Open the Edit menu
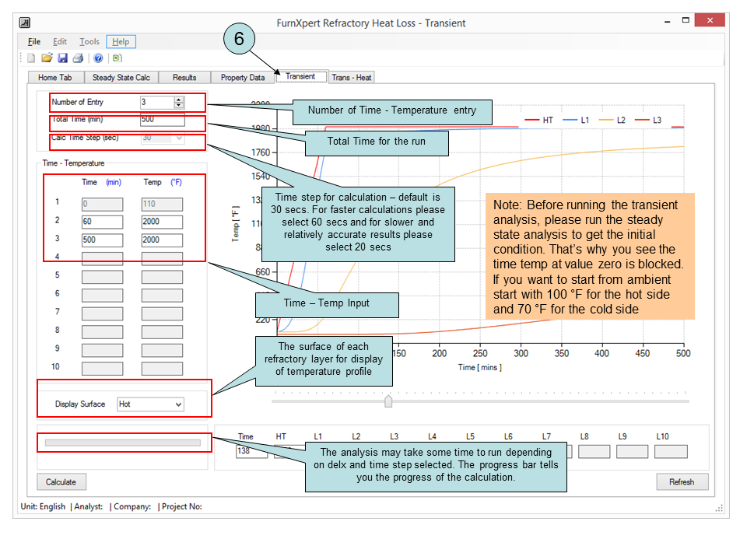This screenshot has width=747, height=560. click(60, 42)
